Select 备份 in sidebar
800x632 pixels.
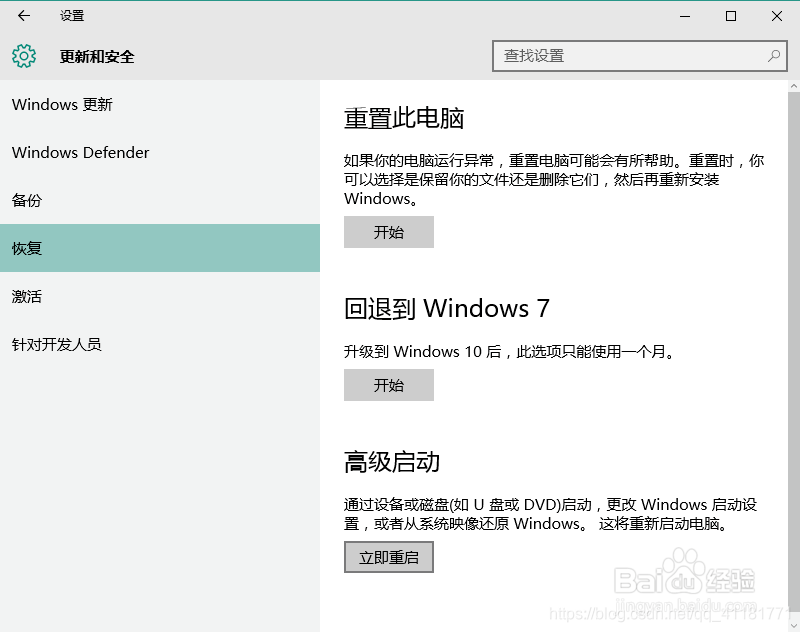(160, 200)
